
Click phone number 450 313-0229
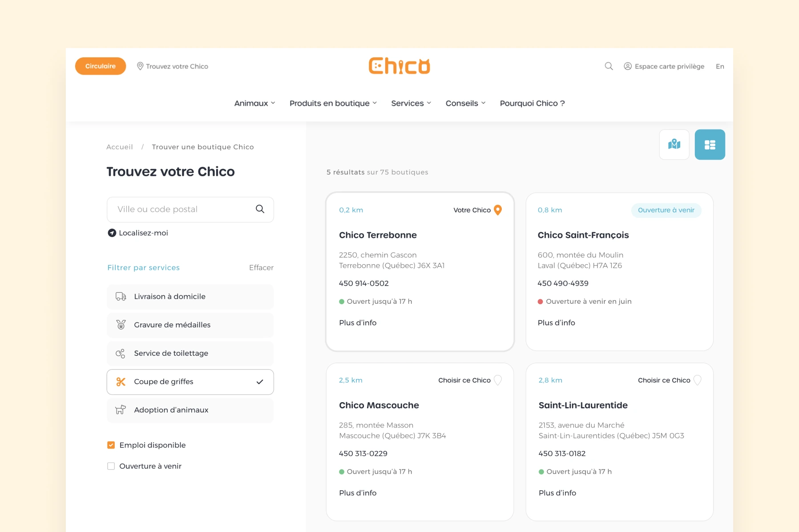[x=363, y=454]
